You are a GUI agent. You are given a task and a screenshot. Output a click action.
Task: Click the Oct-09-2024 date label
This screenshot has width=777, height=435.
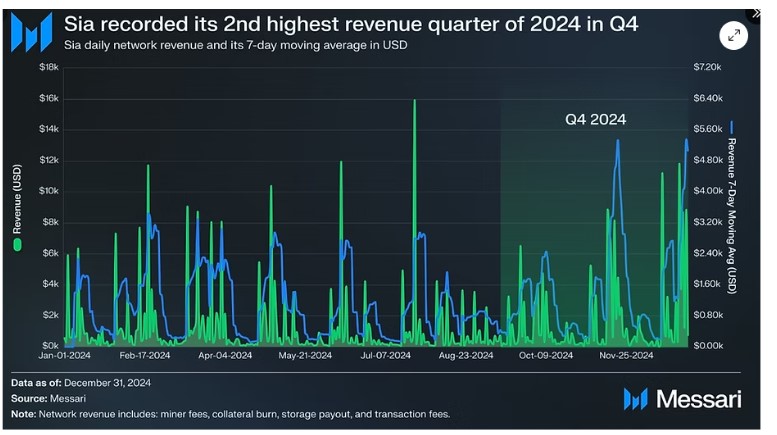point(546,355)
